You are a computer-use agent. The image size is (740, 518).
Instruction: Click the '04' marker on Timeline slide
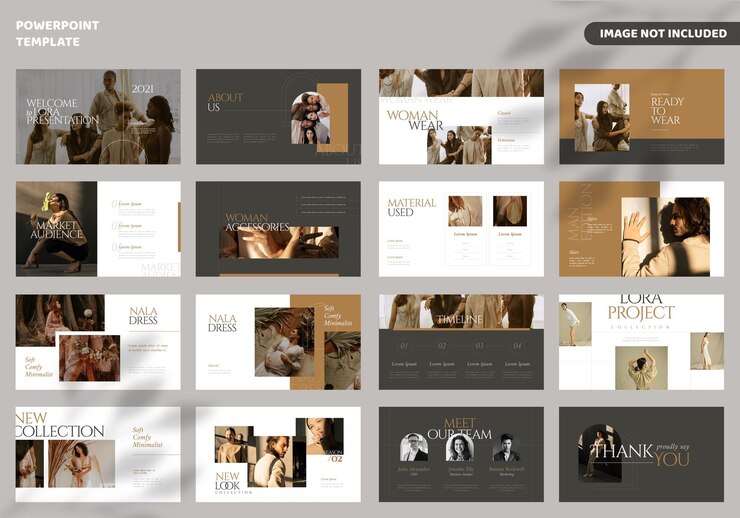(517, 346)
